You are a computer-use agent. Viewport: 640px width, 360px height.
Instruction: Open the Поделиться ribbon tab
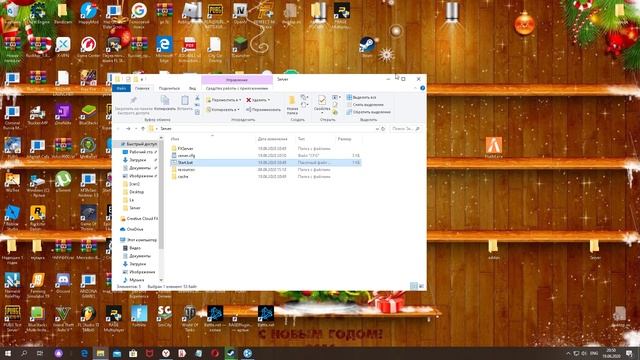pos(169,88)
